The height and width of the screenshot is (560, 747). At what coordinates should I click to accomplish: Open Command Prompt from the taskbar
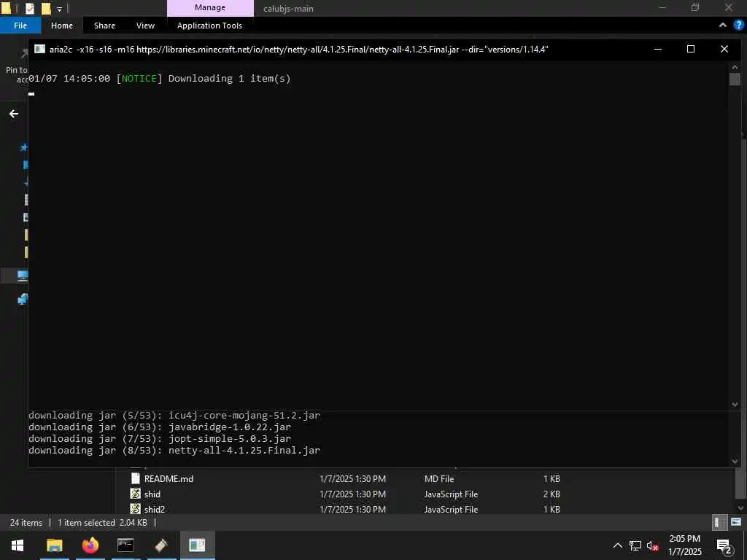[125, 545]
